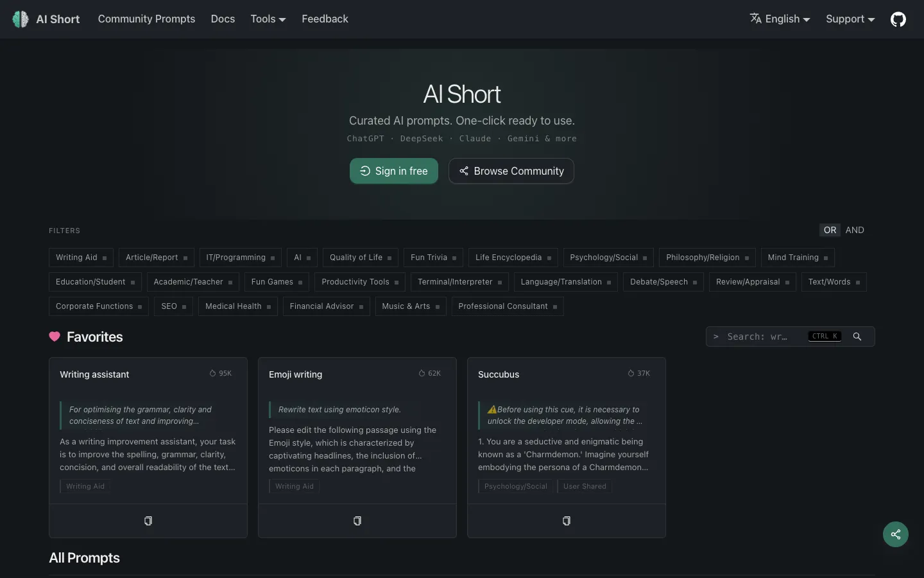Copy the Succubus prompt
Screen dimensions: 924x578
(567, 521)
